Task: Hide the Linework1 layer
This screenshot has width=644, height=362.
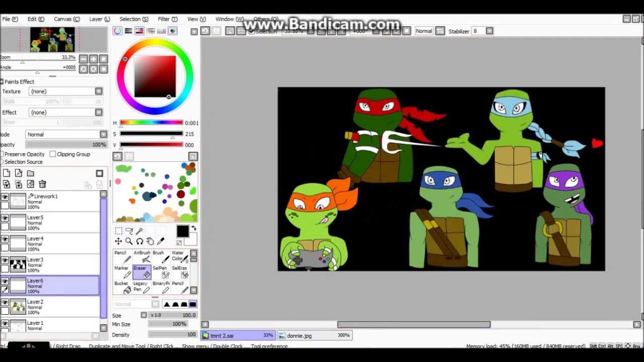Action: coord(5,197)
